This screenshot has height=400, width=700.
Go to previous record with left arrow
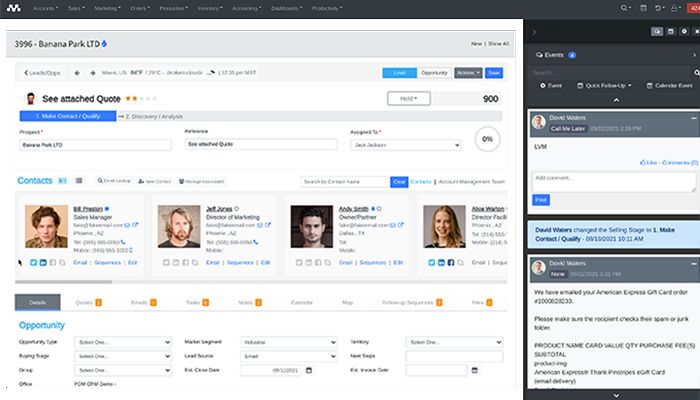tap(77, 73)
